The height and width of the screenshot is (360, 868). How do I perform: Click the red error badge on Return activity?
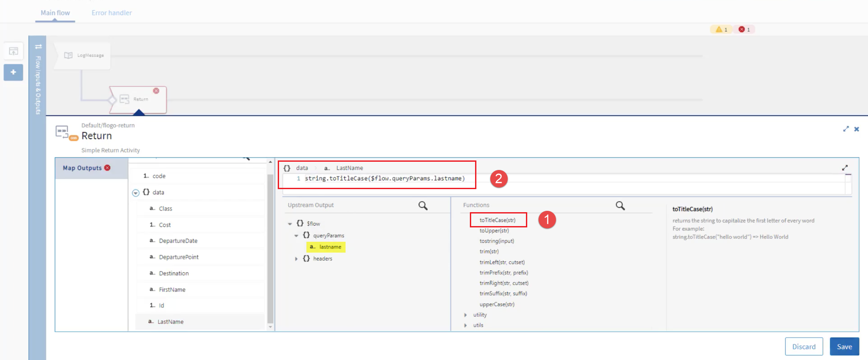click(x=156, y=91)
